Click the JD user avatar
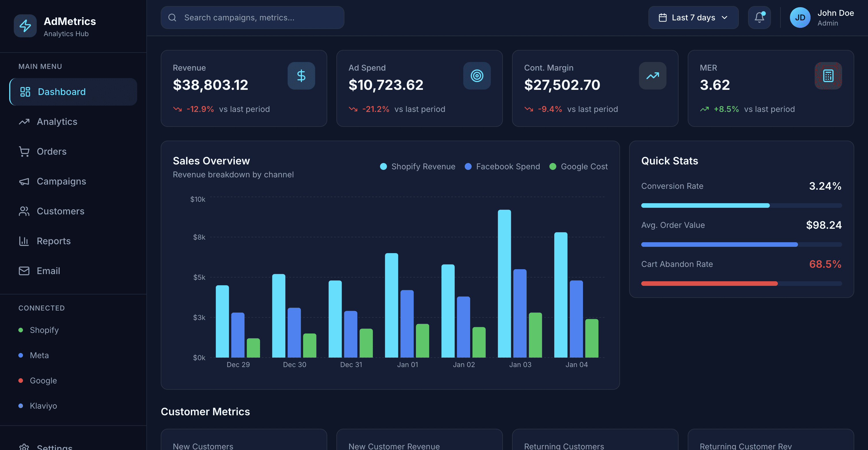The width and height of the screenshot is (868, 450). click(x=800, y=18)
